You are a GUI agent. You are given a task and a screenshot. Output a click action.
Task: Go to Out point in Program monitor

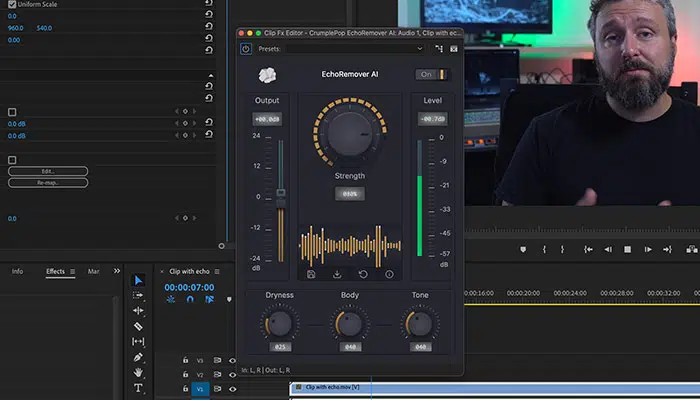tap(667, 250)
